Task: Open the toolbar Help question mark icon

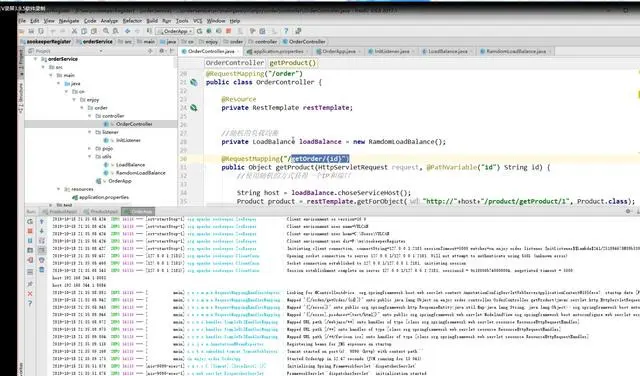Action: (x=286, y=31)
